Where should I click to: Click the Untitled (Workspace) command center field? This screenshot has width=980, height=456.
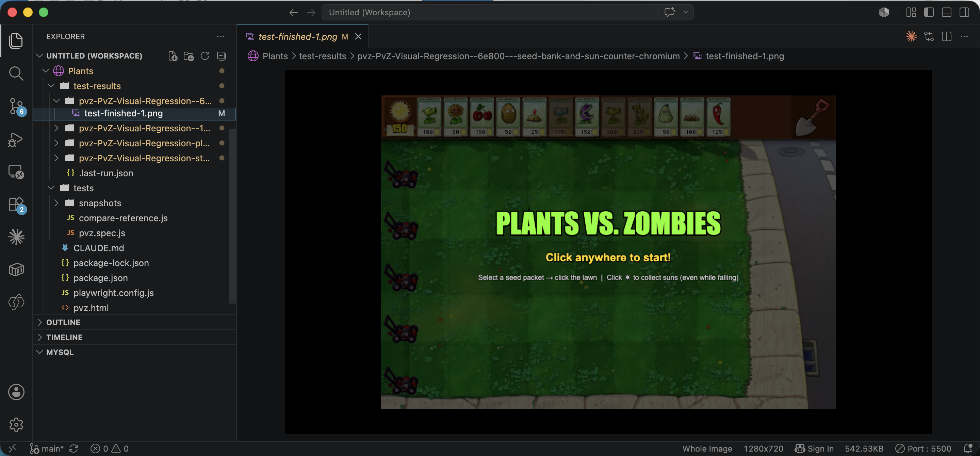pos(490,13)
